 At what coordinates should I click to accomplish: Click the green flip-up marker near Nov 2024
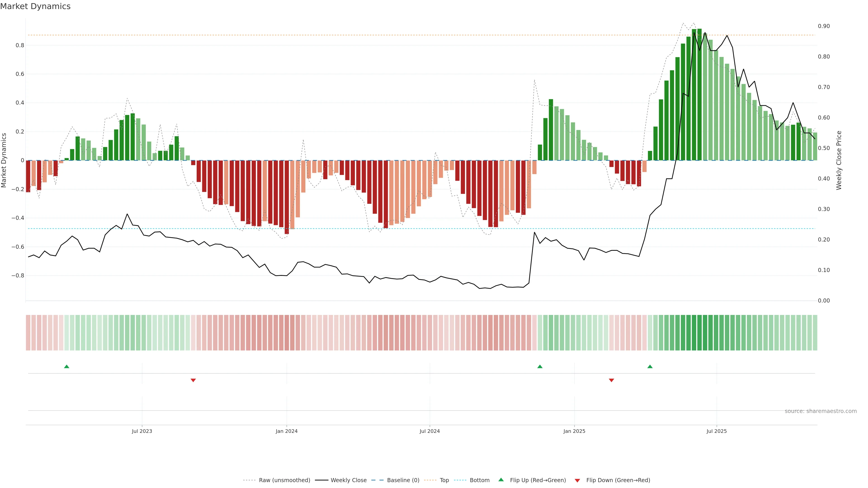pos(540,366)
